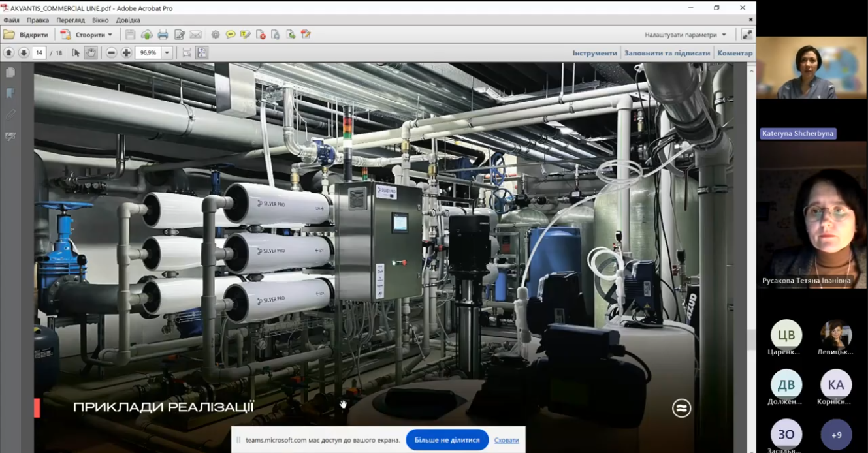Click the page number input field
This screenshot has height=453, width=868.
[39, 53]
